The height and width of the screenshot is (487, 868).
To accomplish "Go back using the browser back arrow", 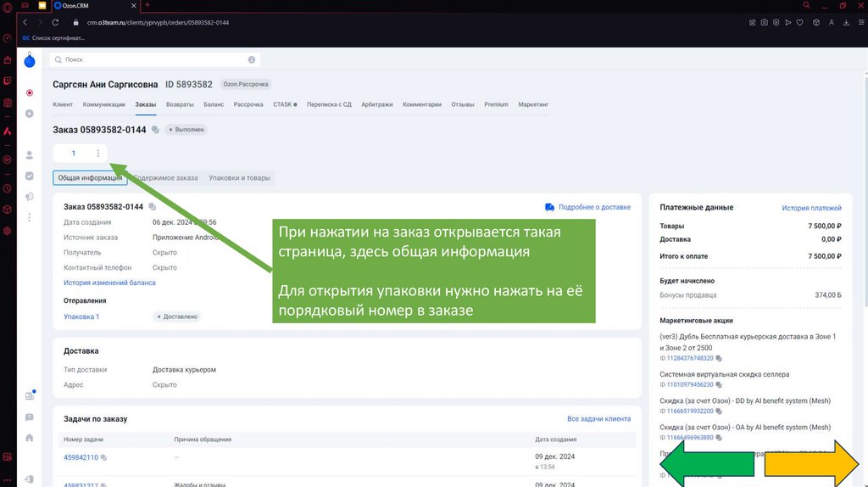I will pyautogui.click(x=25, y=23).
